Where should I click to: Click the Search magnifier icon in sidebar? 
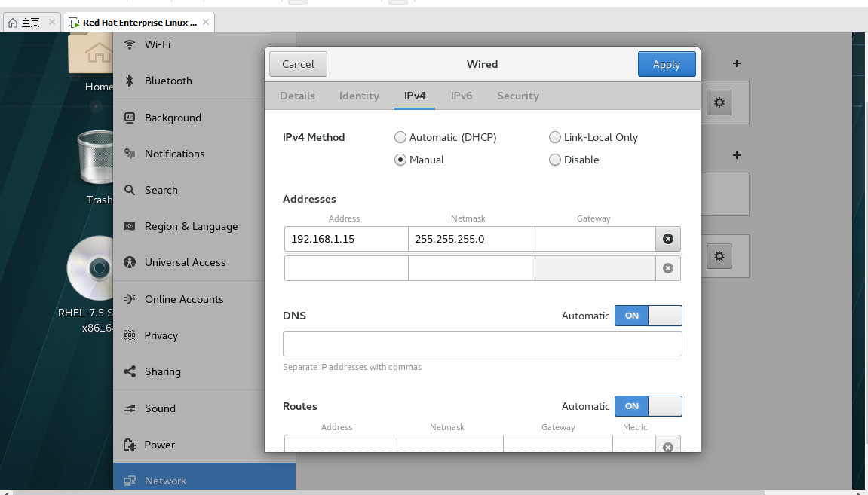coord(130,190)
